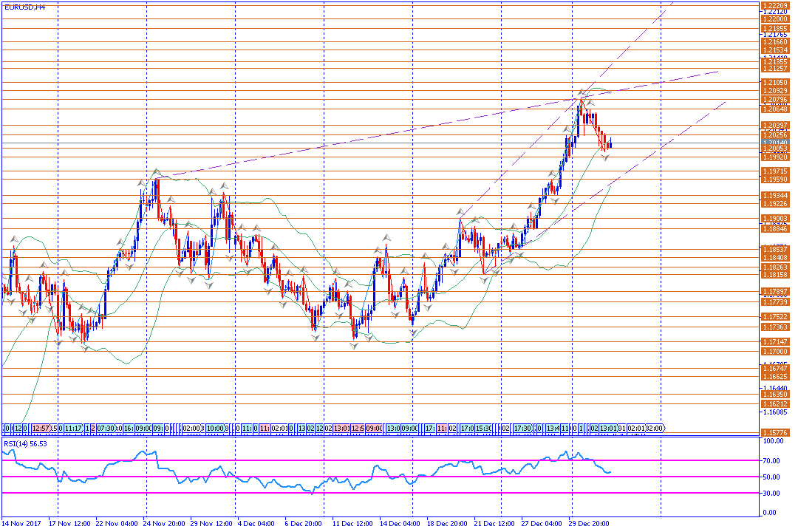
Task: Click the 17:30 event marker
Action: click(x=522, y=428)
